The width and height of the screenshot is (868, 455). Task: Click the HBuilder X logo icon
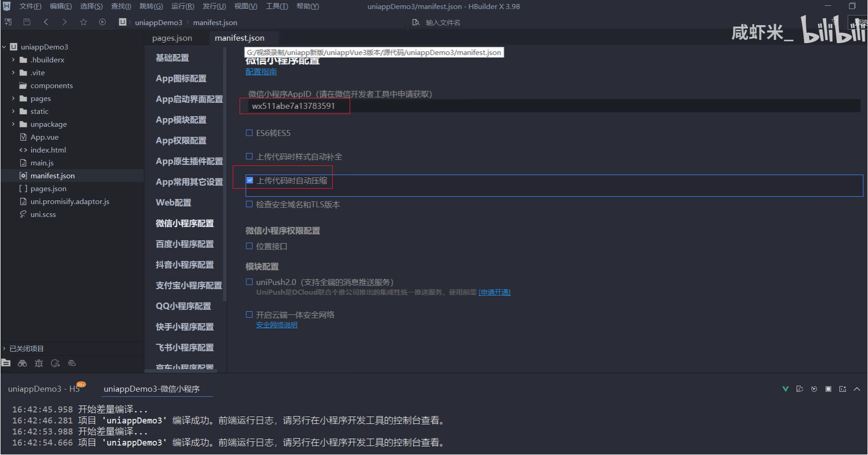click(x=7, y=6)
